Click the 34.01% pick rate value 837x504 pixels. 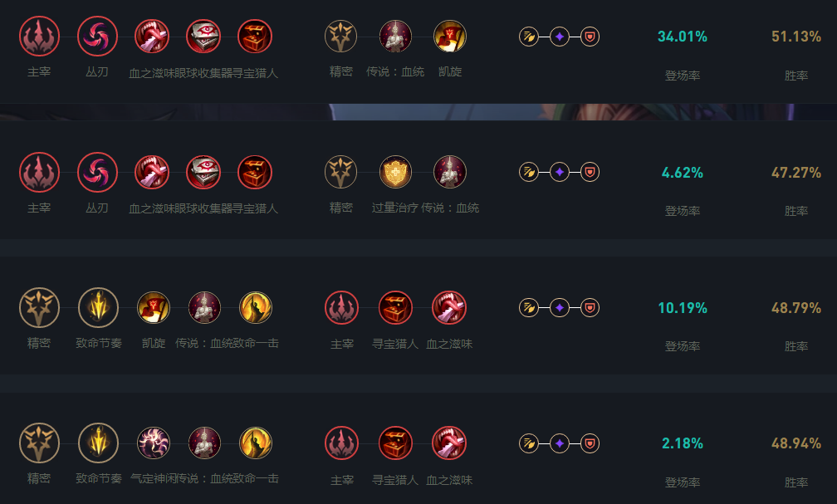coord(682,37)
